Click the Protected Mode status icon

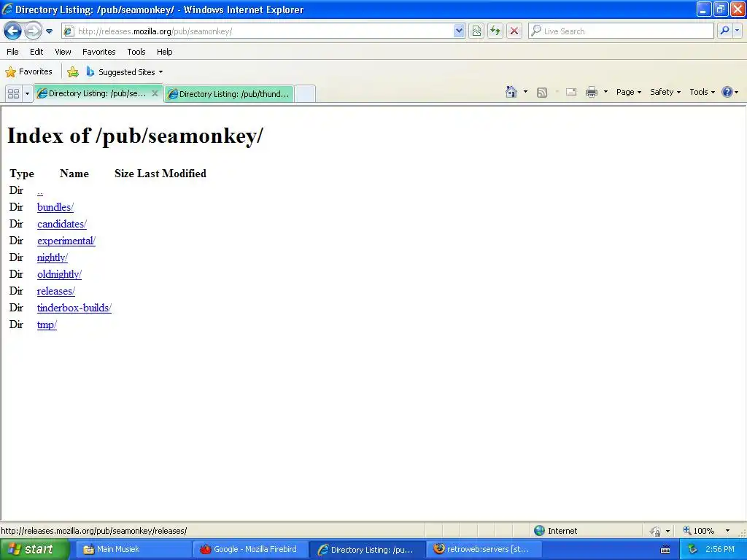(656, 531)
